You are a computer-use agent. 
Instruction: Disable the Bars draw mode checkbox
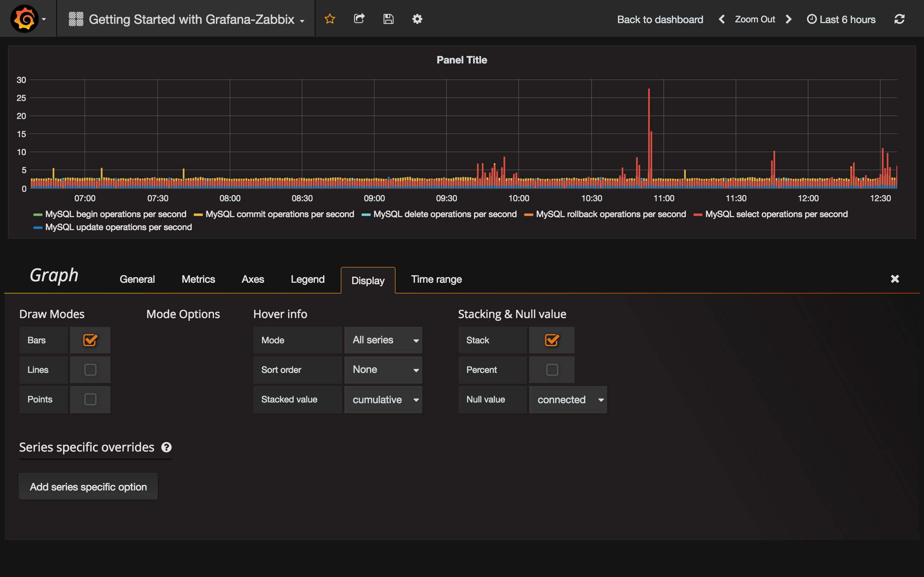point(90,340)
